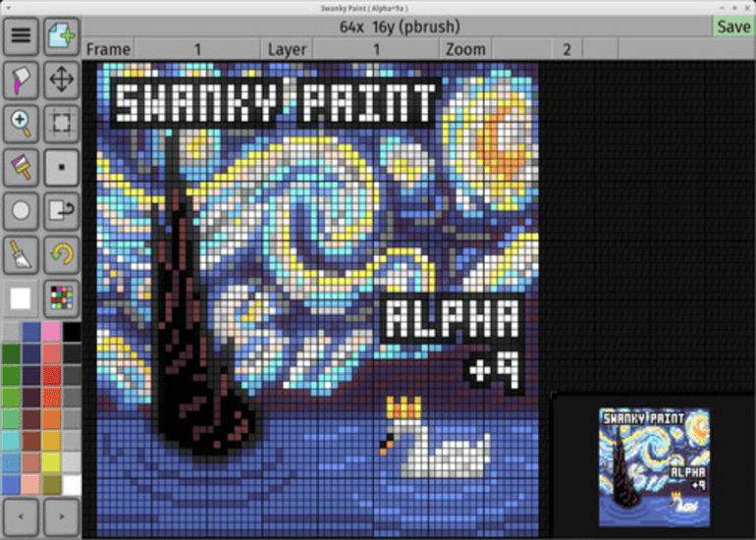The height and width of the screenshot is (540, 756).
Task: Pick the darkest green palette swatch
Action: click(x=11, y=353)
